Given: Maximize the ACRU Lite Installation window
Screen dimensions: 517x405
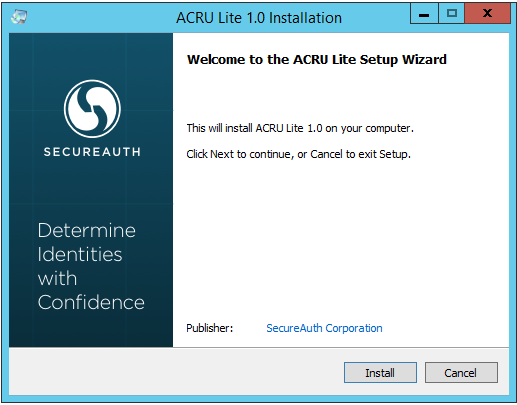Looking at the screenshot, I should [x=452, y=14].
